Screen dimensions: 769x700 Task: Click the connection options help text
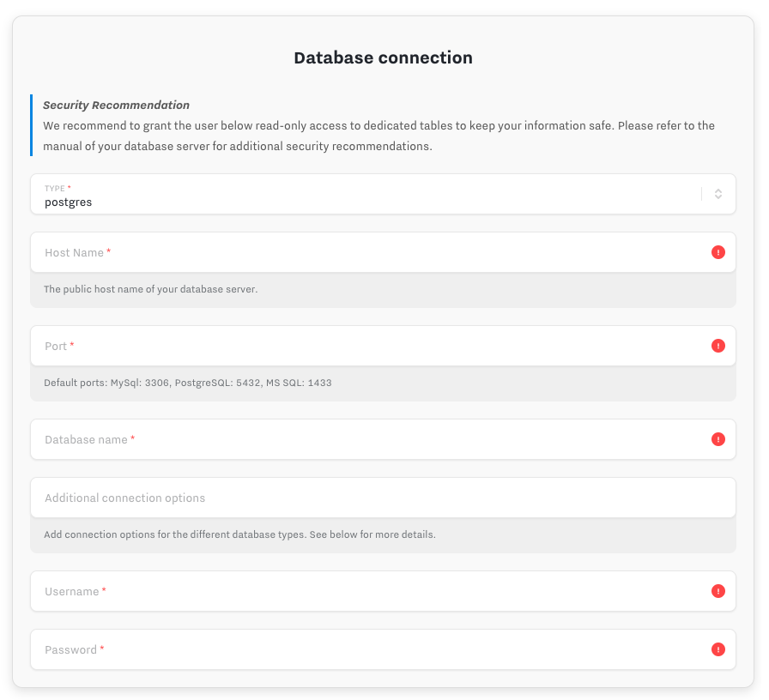(x=239, y=534)
